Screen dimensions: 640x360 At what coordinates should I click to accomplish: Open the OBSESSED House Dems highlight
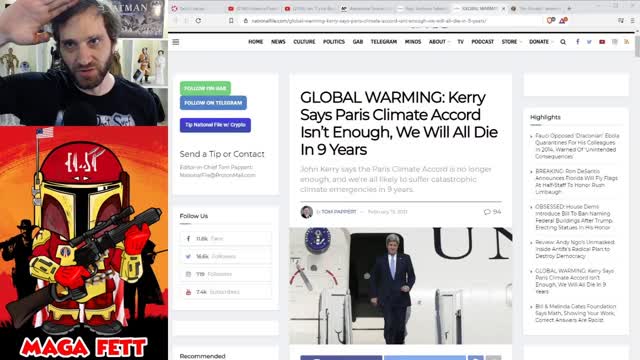[574, 217]
